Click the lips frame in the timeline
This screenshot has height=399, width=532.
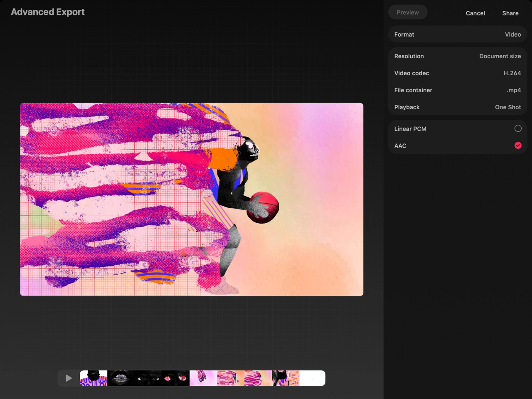(121, 378)
